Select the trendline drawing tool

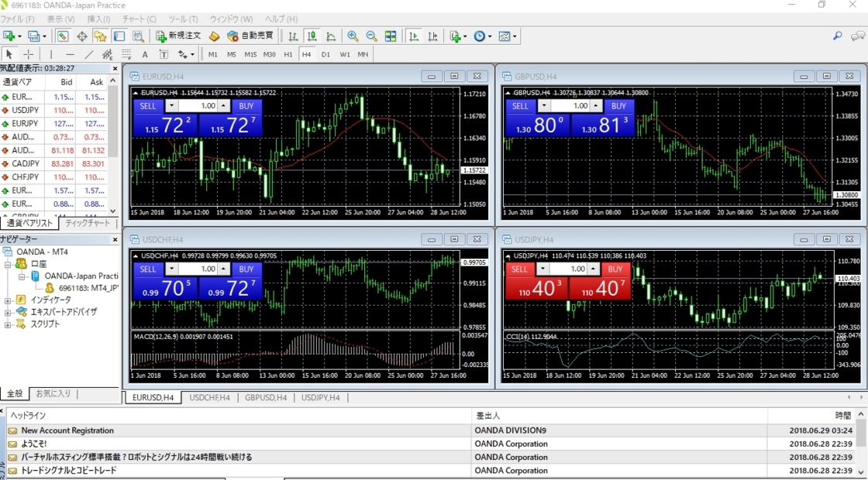[x=88, y=54]
